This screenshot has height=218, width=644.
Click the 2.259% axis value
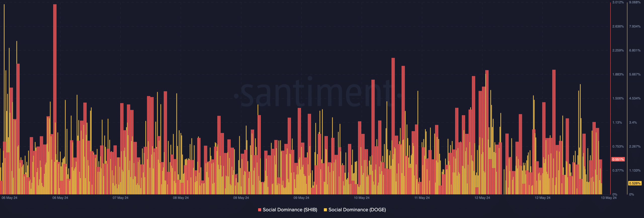point(618,51)
